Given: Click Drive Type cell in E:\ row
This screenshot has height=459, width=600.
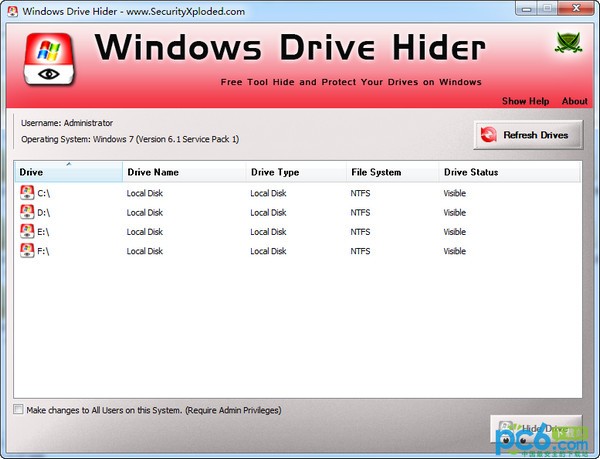Looking at the screenshot, I should [268, 232].
